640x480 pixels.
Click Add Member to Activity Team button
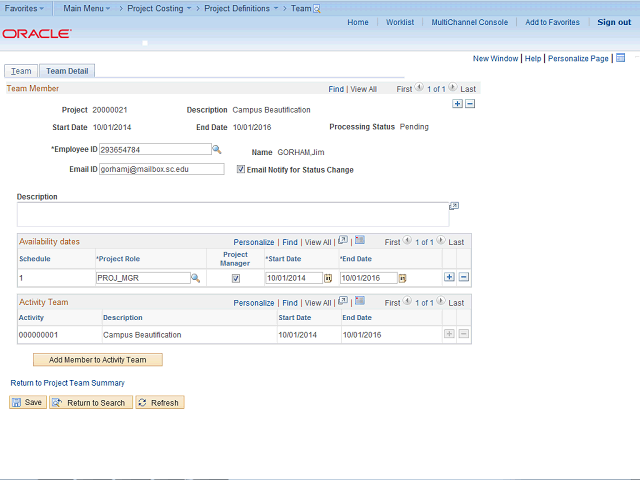(x=98, y=360)
